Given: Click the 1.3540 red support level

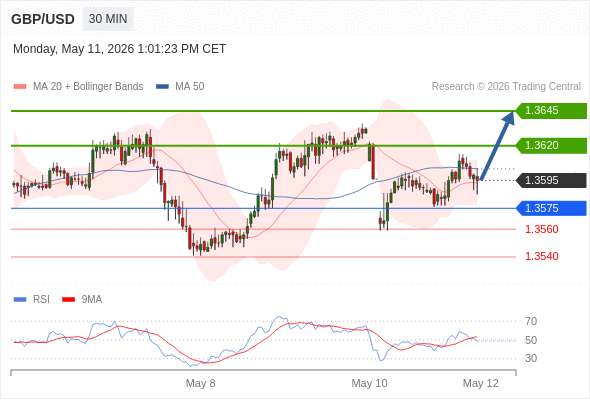Looking at the screenshot, I should point(541,256).
